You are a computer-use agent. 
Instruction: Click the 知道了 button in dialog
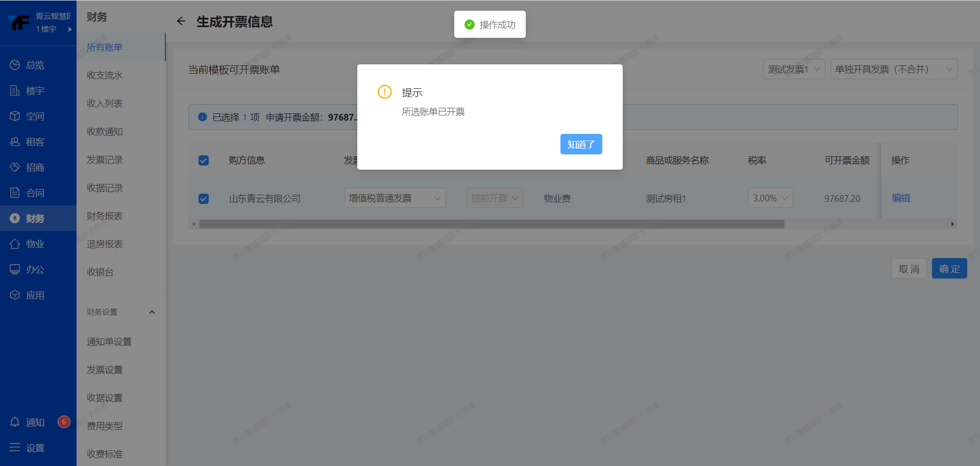[x=581, y=145]
